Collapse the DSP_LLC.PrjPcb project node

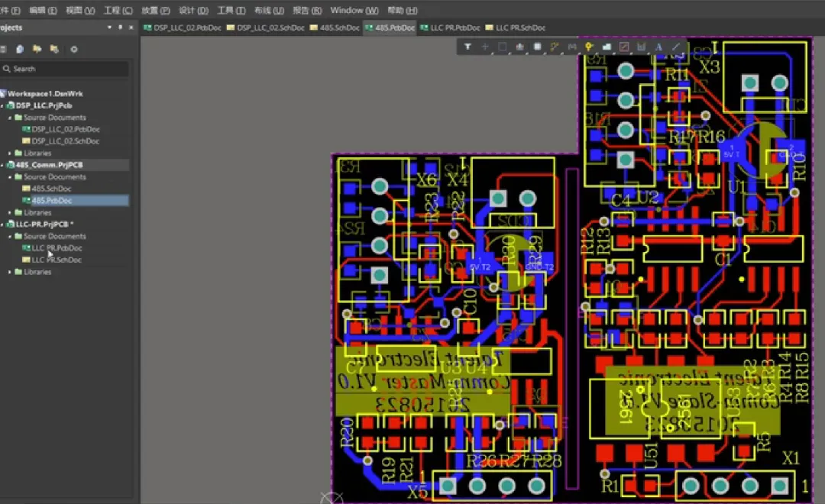tap(2, 105)
